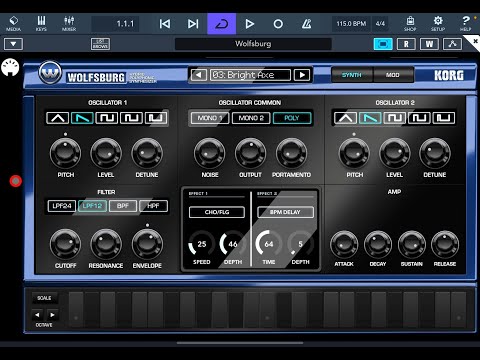Start playback with the Play button
The width and height of the screenshot is (480, 360).
(x=250, y=24)
